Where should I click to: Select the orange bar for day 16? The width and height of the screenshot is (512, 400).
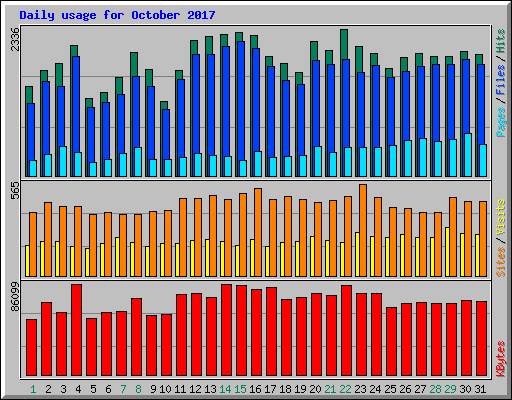click(258, 232)
